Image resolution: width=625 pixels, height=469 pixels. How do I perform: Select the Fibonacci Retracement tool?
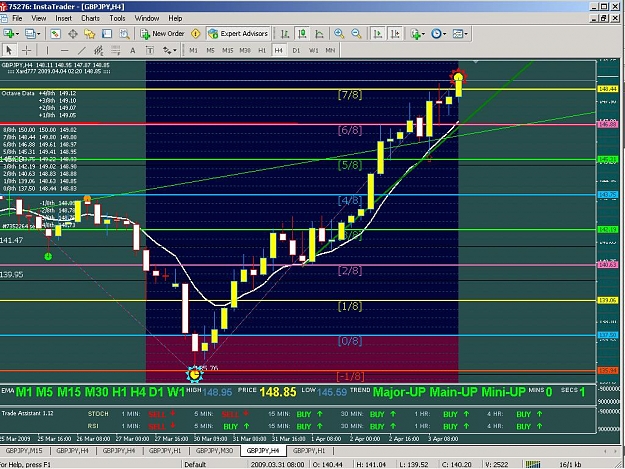116,50
